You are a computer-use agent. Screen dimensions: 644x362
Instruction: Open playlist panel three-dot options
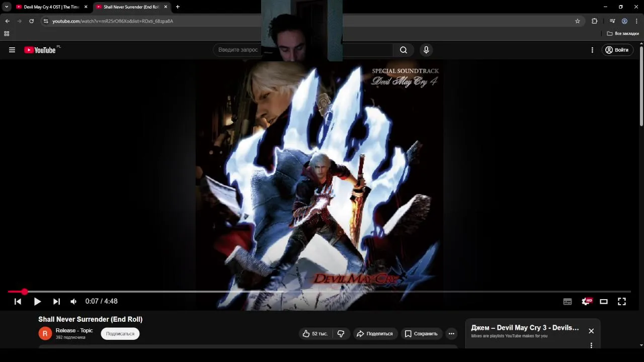click(x=591, y=345)
